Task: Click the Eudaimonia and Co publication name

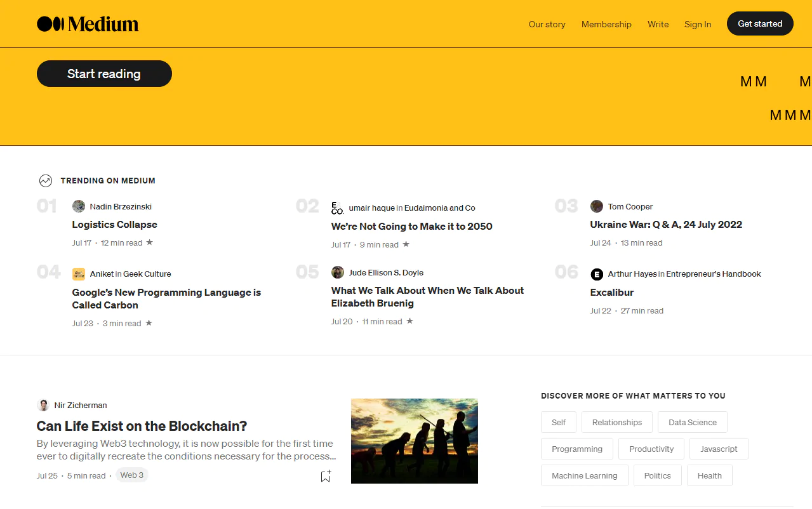Action: click(x=439, y=208)
